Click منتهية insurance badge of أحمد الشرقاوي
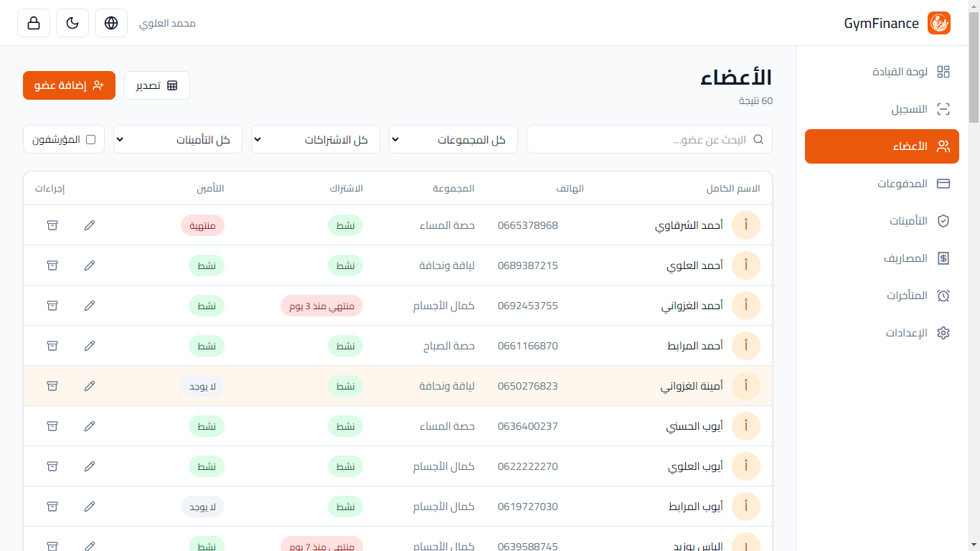This screenshot has width=980, height=551. [x=202, y=225]
